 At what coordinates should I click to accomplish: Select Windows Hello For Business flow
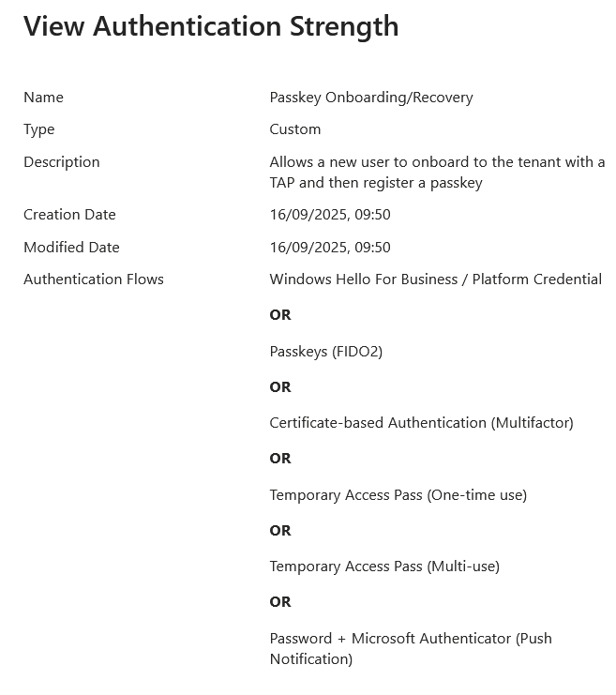435,280
